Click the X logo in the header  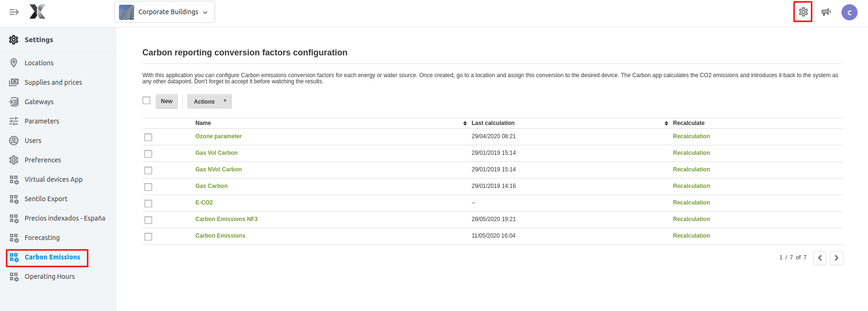point(37,11)
